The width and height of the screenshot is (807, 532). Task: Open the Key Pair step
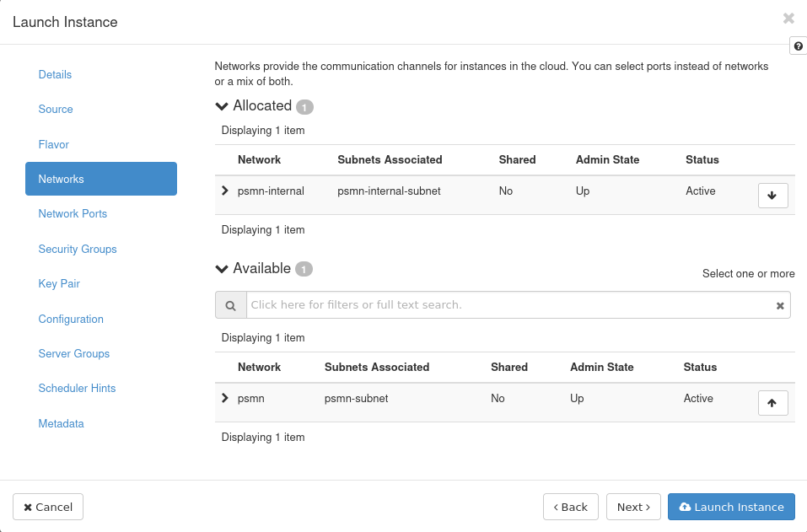pos(59,284)
